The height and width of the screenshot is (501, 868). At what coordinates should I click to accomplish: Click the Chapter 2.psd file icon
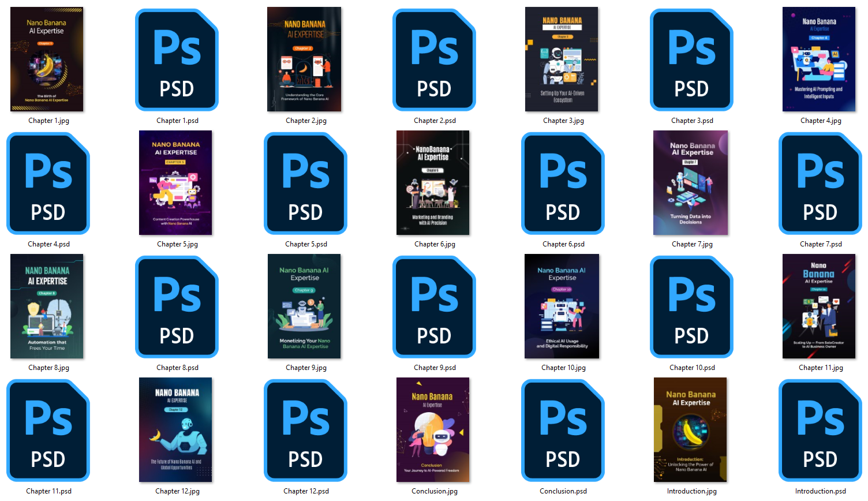tap(434, 60)
